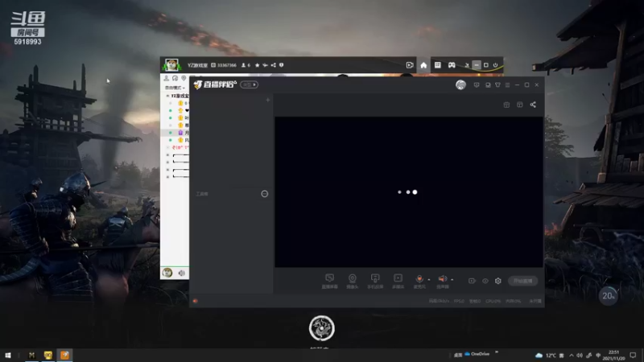
Task: Mute the speaker icon in 直播伴侣
Action: tap(442, 278)
